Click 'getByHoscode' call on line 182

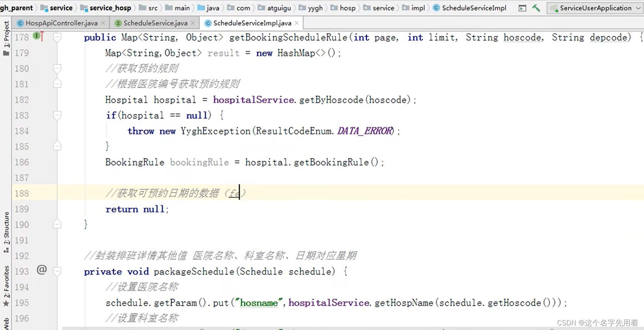[x=331, y=100]
